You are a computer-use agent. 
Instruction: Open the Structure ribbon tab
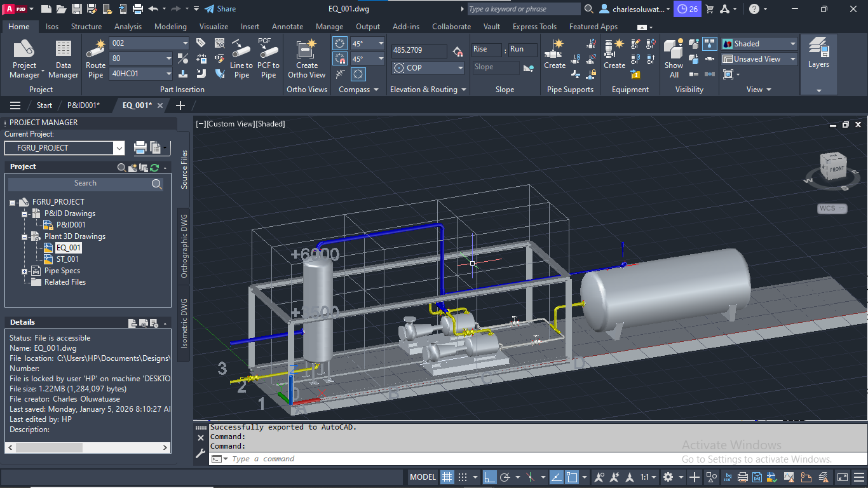(x=86, y=27)
